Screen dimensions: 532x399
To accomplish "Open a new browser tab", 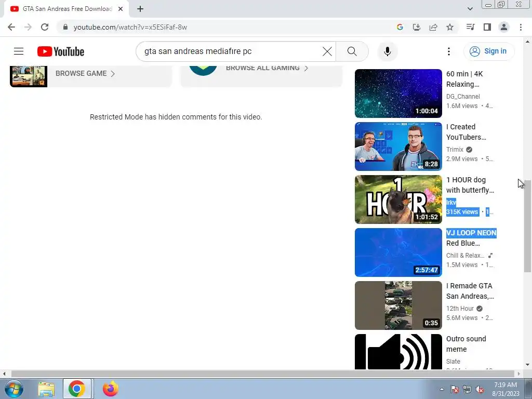I will [140, 9].
